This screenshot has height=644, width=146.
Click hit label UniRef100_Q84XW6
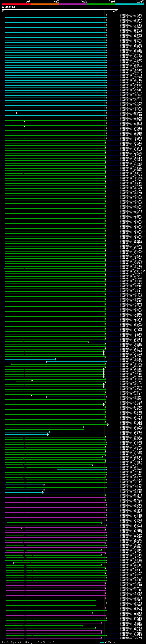tap(131, 35)
